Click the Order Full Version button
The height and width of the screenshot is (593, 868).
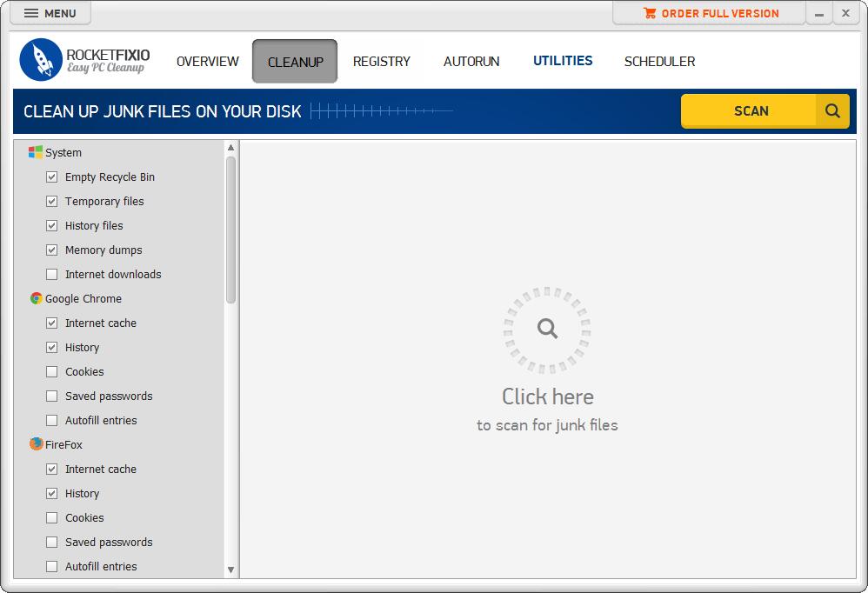click(x=710, y=13)
